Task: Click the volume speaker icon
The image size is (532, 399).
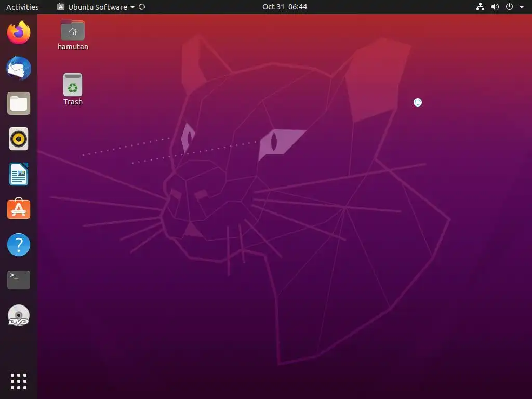Action: [x=495, y=7]
